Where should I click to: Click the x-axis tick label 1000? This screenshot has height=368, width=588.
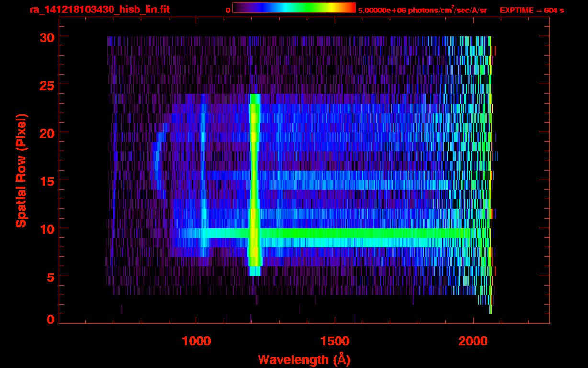(196, 341)
